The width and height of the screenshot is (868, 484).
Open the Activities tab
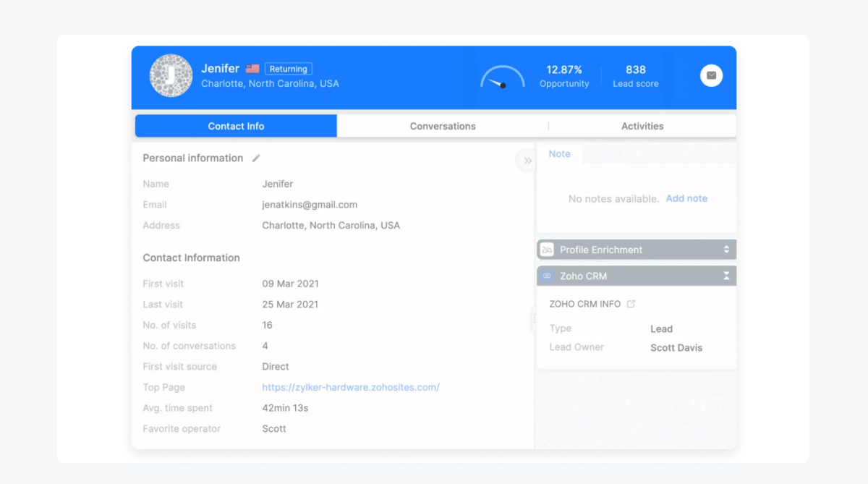(642, 126)
